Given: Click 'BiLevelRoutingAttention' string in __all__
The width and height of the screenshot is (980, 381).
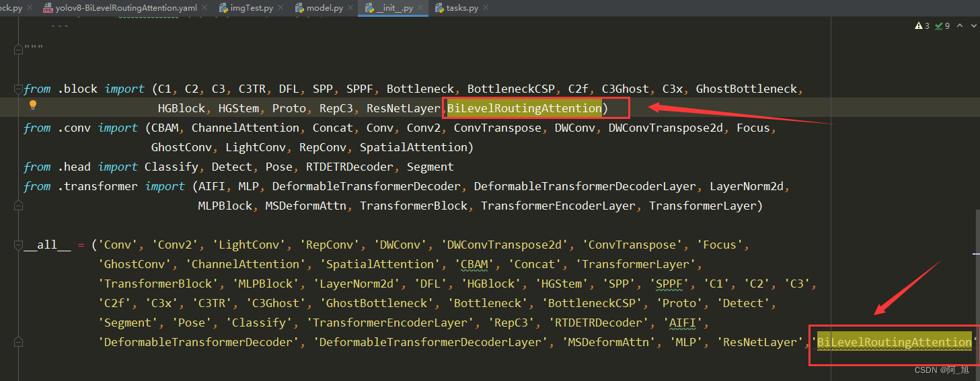Looking at the screenshot, I should (895, 342).
